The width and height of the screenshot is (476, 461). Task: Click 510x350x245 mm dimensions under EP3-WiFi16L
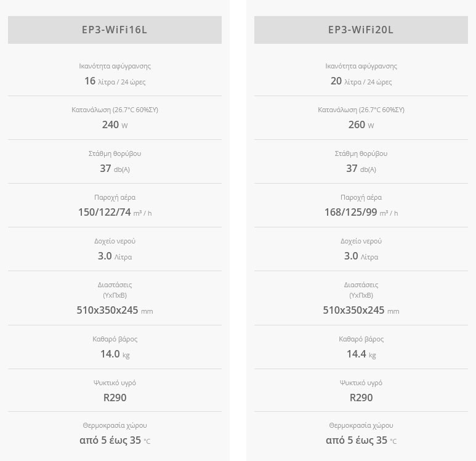click(115, 311)
